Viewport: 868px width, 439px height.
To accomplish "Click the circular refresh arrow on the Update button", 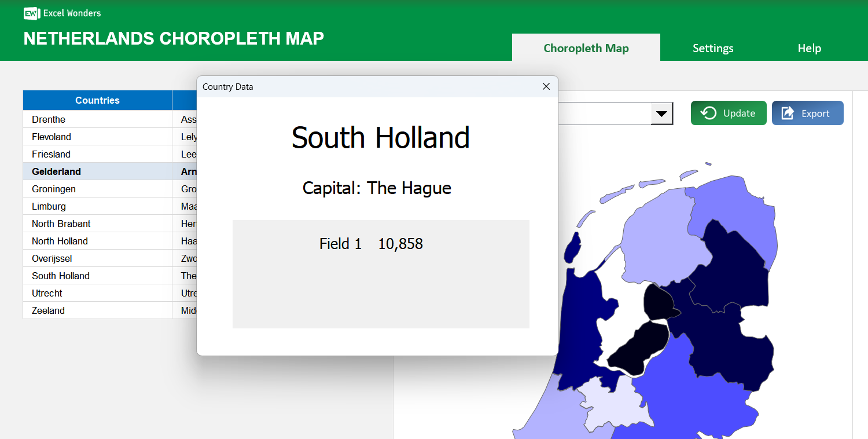I will point(708,113).
